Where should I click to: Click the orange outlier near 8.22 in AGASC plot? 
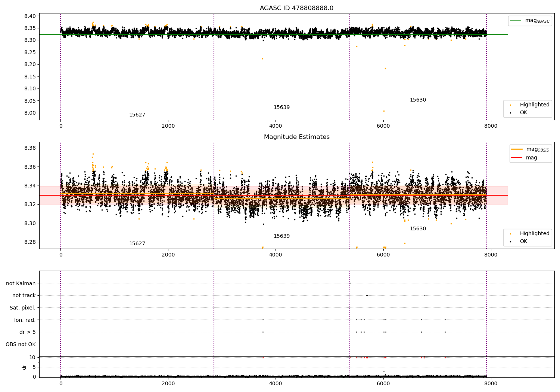[x=262, y=59]
